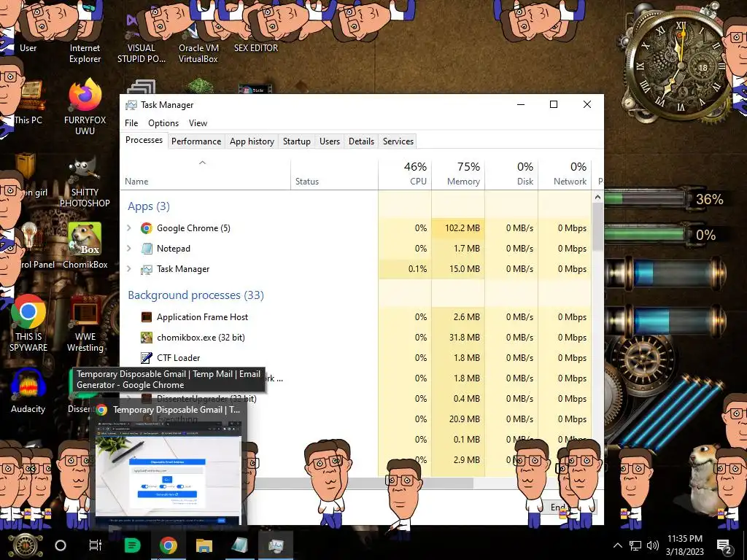Screen dimensions: 747x560
Task: Open Task View from the taskbar
Action: 96,545
